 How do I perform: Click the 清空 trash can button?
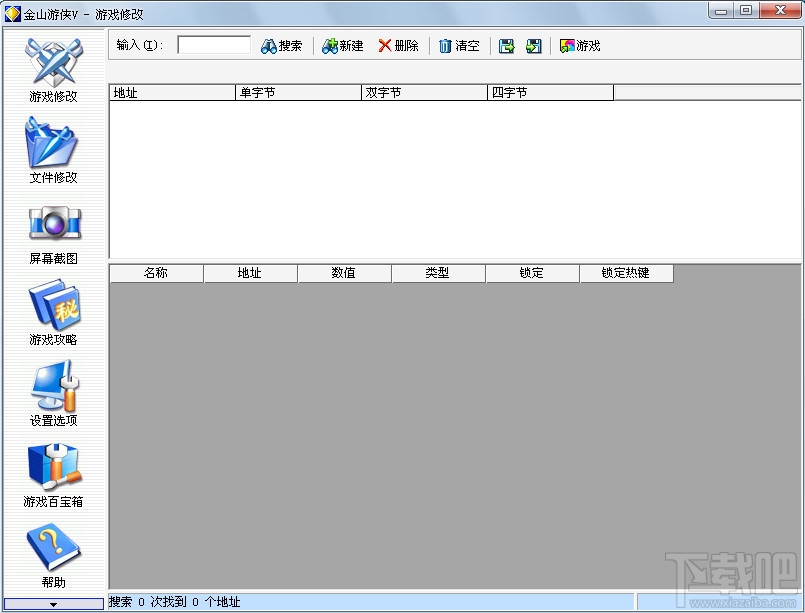pos(459,46)
